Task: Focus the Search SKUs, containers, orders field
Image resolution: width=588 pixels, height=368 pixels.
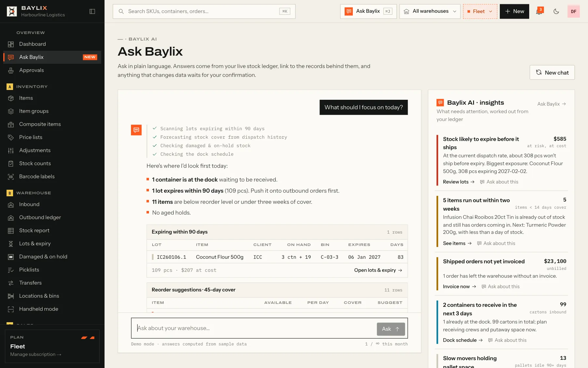Action: [x=204, y=11]
